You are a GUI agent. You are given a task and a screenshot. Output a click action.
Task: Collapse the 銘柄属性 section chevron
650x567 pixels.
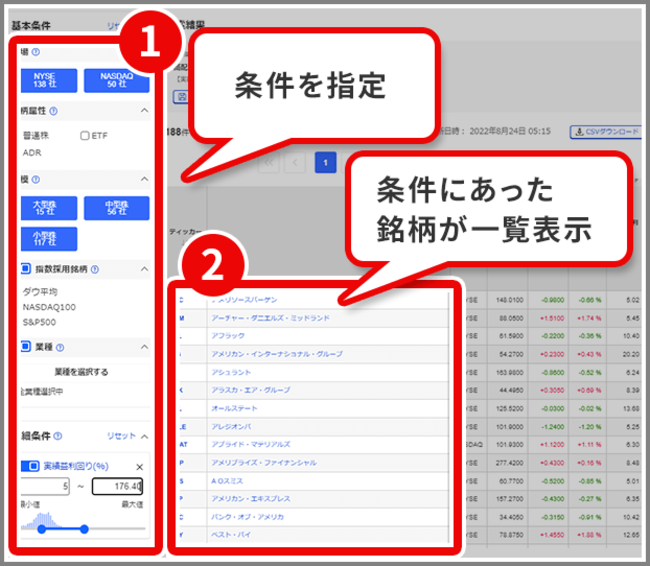(x=143, y=111)
